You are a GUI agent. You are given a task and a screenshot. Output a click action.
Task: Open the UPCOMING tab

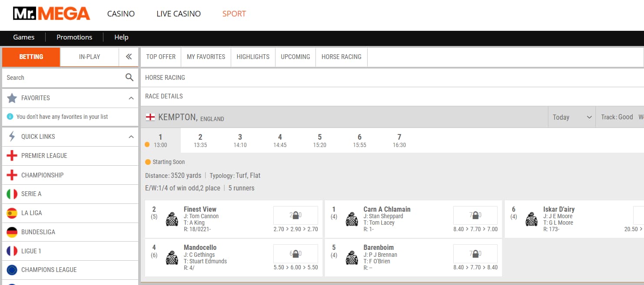click(x=295, y=57)
